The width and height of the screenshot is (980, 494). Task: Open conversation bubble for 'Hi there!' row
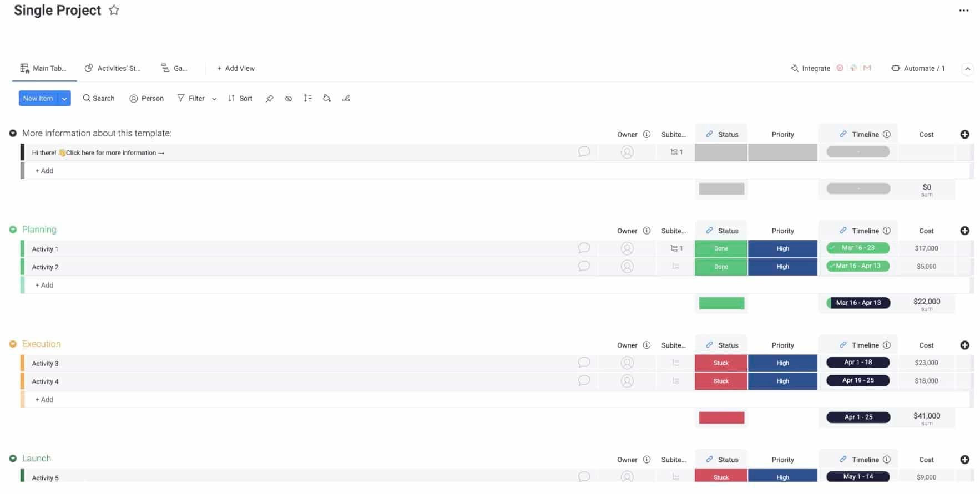(584, 151)
